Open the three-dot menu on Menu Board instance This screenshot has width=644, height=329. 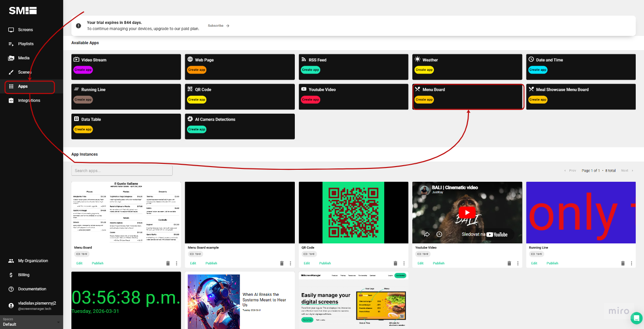point(176,263)
